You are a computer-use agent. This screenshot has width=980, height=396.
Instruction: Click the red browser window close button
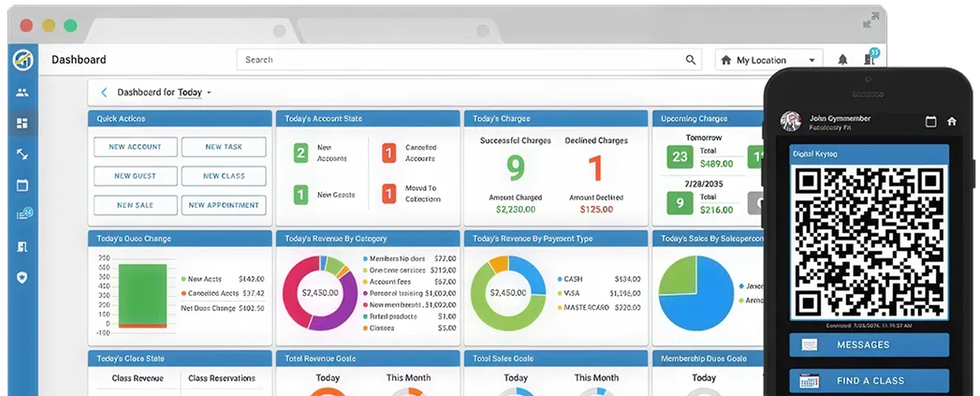coord(26,25)
